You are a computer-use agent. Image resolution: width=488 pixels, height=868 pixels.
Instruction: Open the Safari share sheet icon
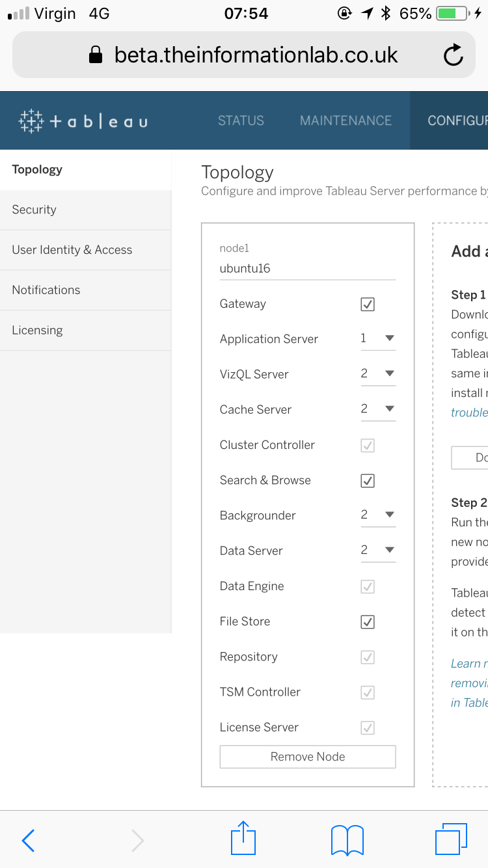tap(243, 837)
